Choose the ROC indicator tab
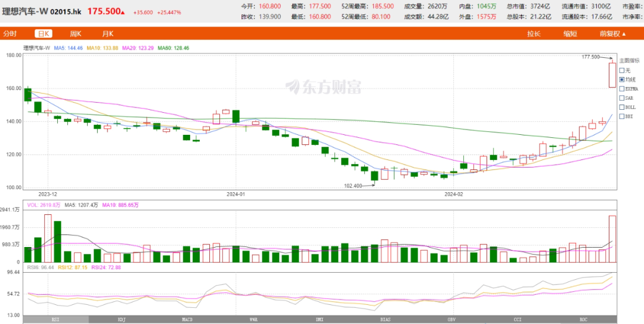The height and width of the screenshot is (324, 644). (x=584, y=320)
